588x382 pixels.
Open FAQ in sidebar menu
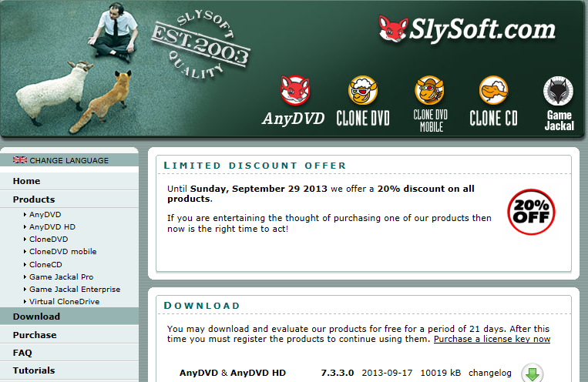[x=69, y=353]
